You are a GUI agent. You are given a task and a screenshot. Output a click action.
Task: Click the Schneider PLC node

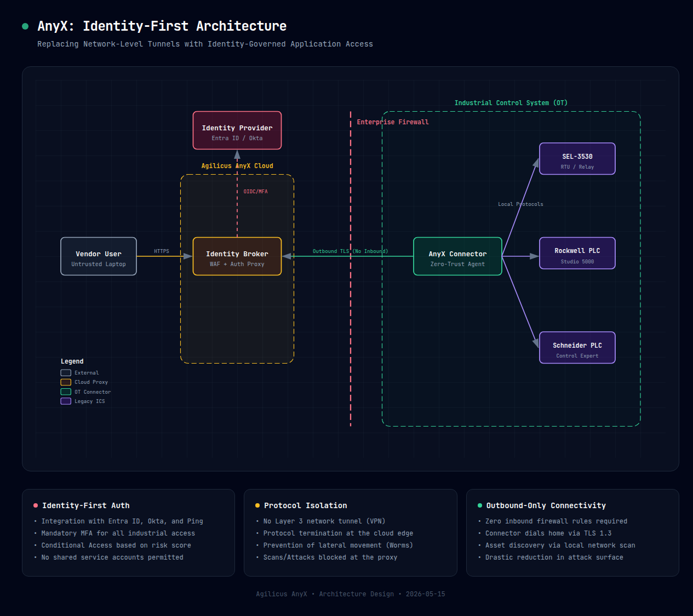[577, 348]
